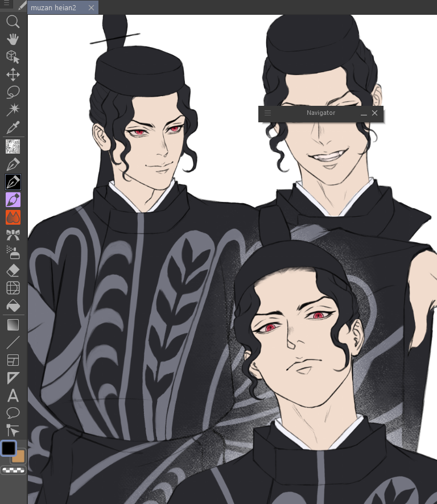The height and width of the screenshot is (504, 437).
Task: Select the Hand move-view tool
Action: pos(13,39)
